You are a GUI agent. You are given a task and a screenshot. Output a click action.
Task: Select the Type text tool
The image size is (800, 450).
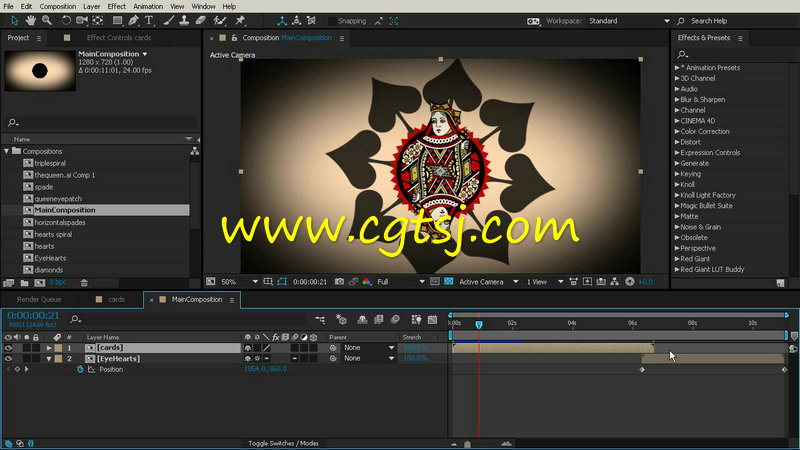click(149, 20)
